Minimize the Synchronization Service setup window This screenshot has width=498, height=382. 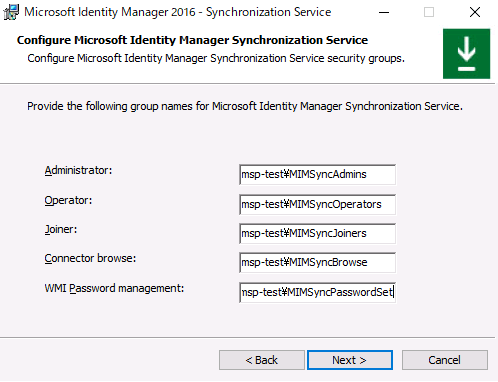(384, 13)
